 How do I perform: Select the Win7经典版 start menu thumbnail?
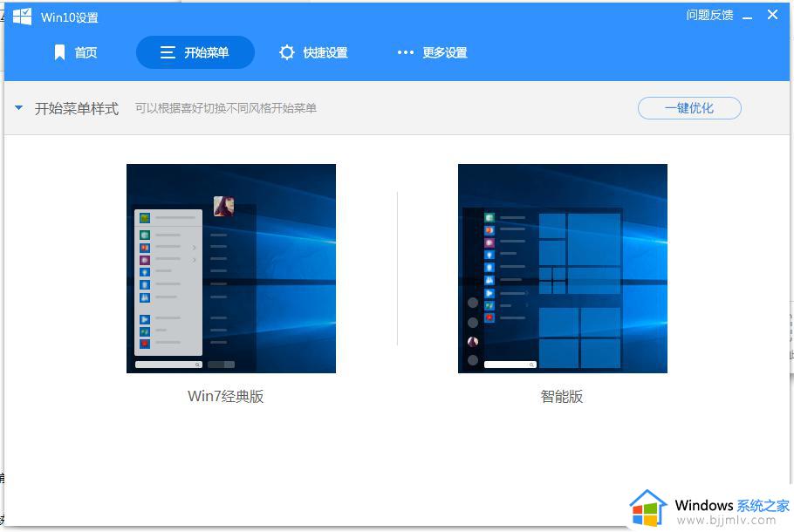tap(231, 269)
